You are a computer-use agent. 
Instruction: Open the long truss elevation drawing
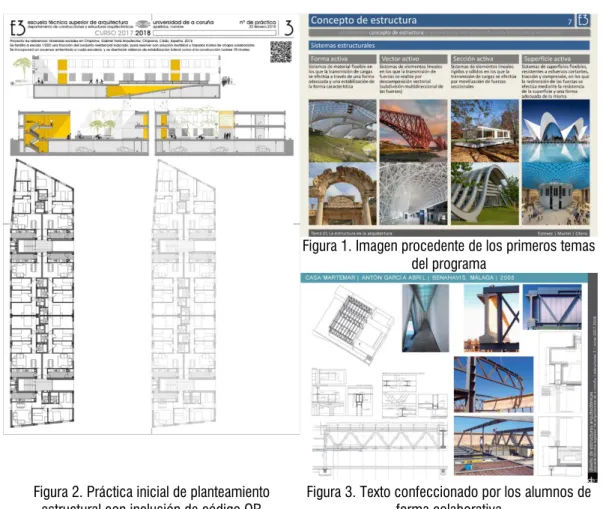point(380,448)
